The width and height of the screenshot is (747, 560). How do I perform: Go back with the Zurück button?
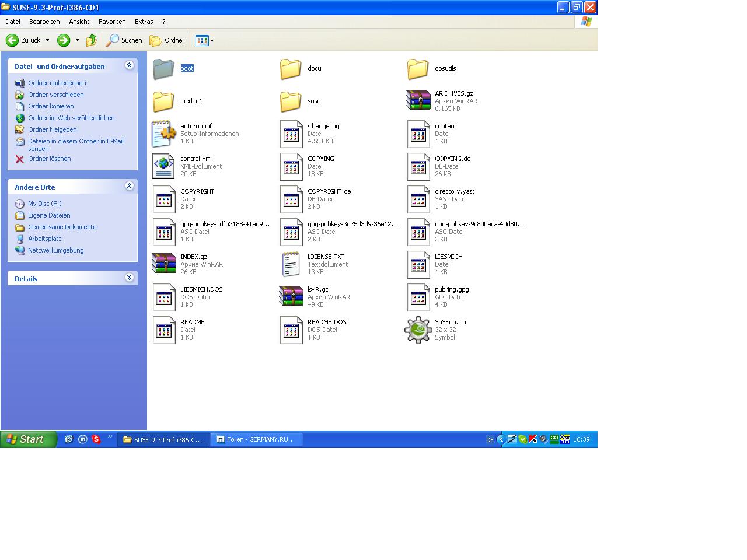point(23,40)
